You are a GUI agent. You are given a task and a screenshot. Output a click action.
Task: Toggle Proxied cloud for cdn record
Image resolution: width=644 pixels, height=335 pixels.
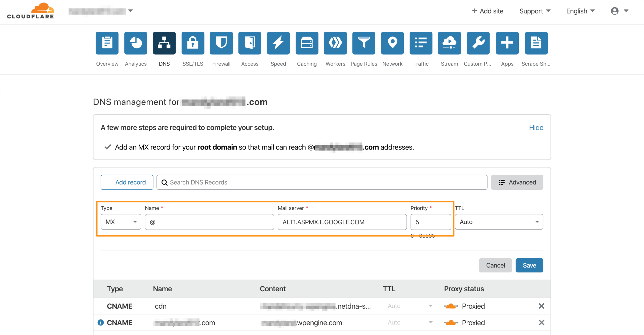(451, 306)
